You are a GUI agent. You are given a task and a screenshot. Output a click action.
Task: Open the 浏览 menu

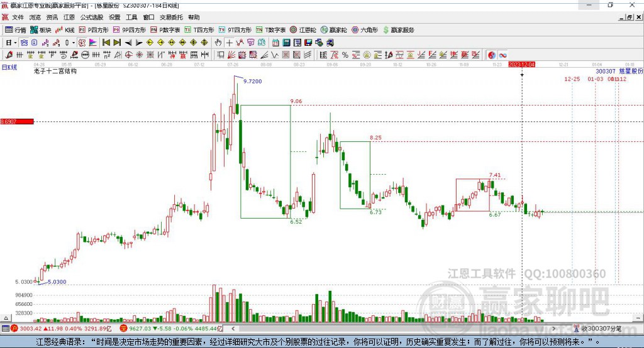point(35,17)
